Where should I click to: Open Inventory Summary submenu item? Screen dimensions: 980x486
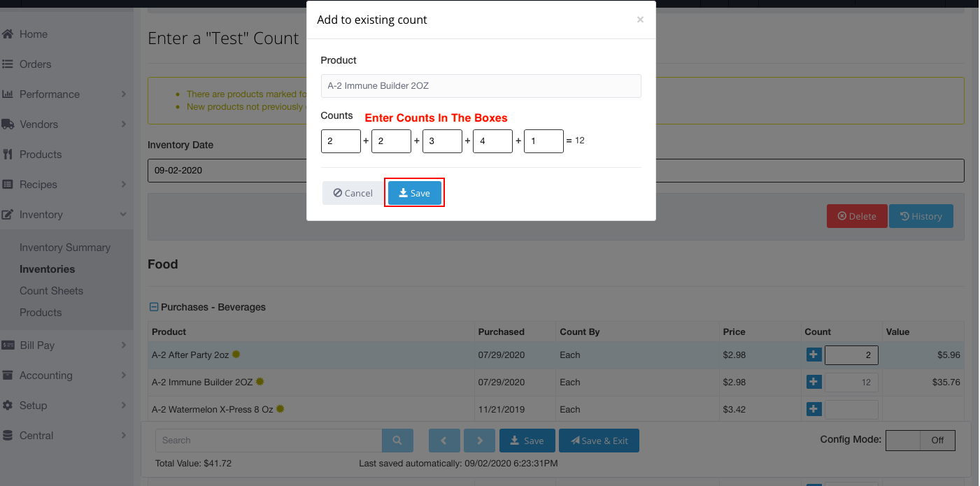[65, 248]
